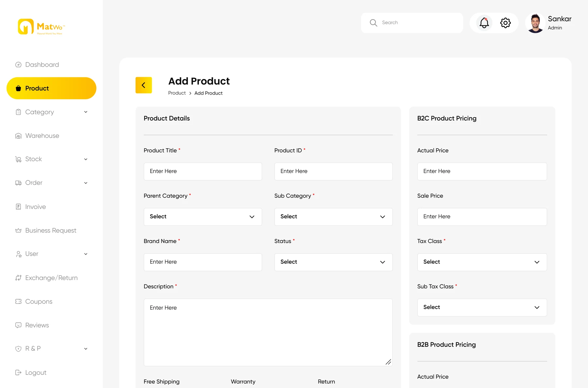Open the Parent Category dropdown

203,217
